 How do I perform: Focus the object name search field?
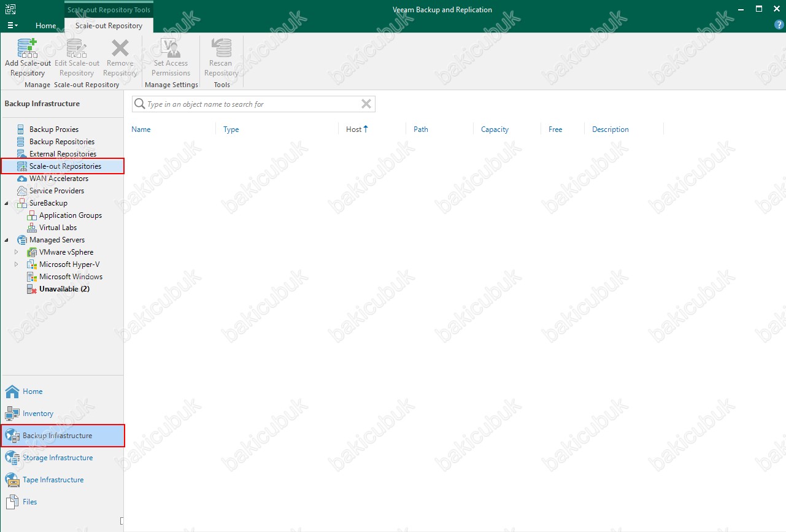click(253, 104)
